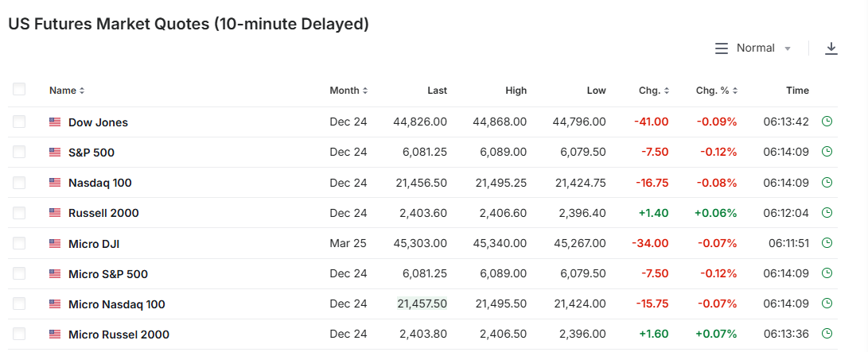
Task: Click the clock icon in Micro Russel 2000 row
Action: pyautogui.click(x=827, y=334)
